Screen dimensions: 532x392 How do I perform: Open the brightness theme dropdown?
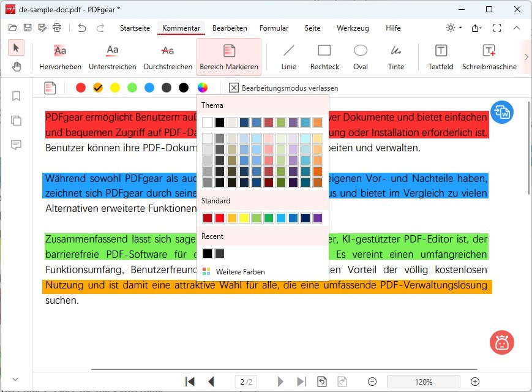coord(454,28)
